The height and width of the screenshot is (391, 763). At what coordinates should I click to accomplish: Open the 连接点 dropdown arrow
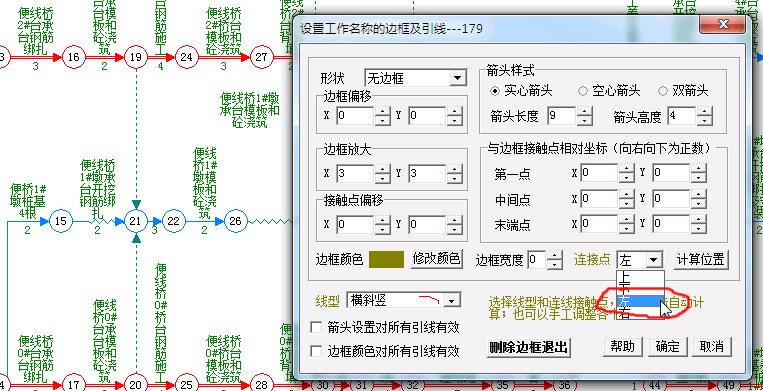click(654, 260)
